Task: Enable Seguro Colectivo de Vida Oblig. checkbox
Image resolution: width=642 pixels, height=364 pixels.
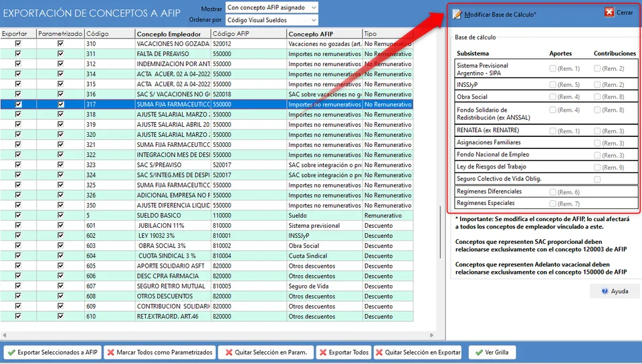Action: [597, 180]
